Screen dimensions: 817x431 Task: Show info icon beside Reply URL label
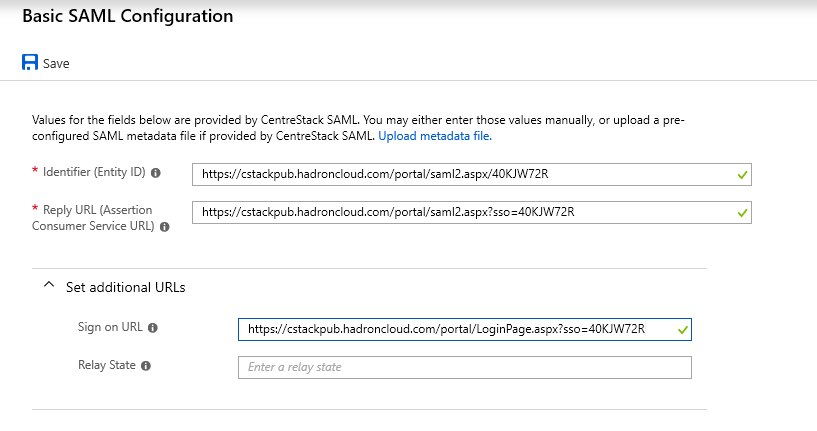165,227
